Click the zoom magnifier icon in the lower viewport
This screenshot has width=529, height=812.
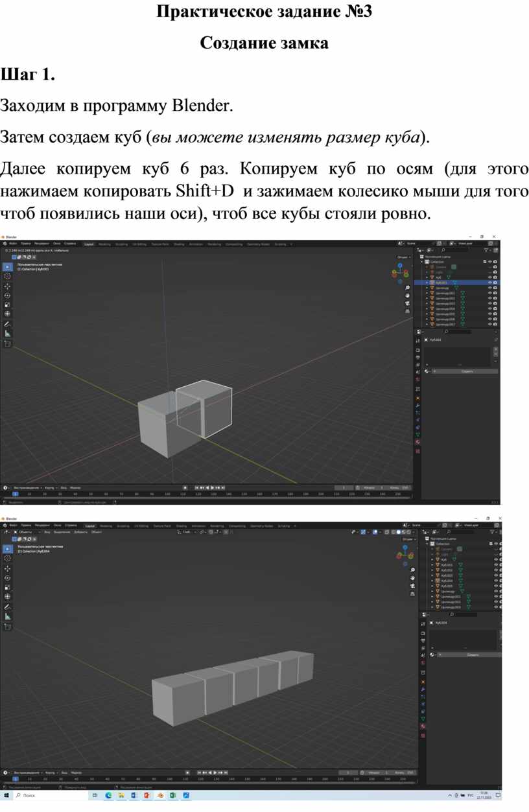[413, 571]
